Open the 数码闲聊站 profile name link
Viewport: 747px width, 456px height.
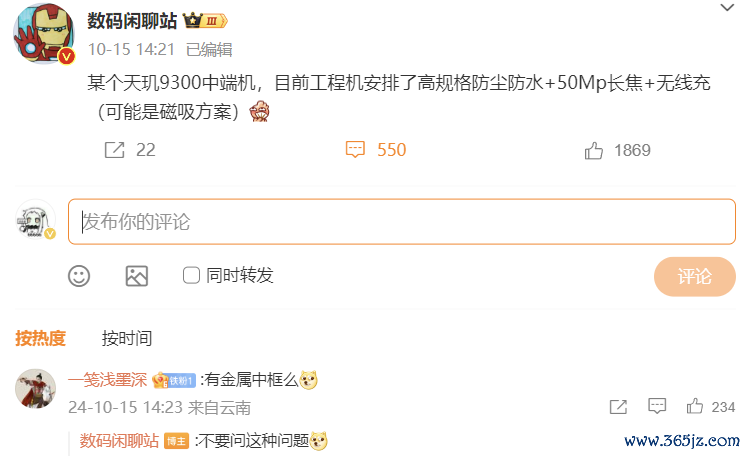click(132, 21)
